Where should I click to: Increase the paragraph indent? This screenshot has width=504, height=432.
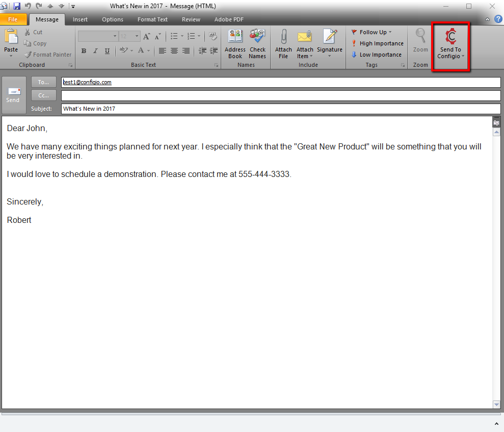pos(214,51)
